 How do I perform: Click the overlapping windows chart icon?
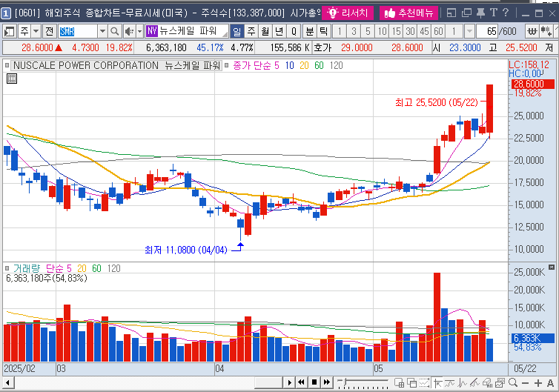(411, 383)
